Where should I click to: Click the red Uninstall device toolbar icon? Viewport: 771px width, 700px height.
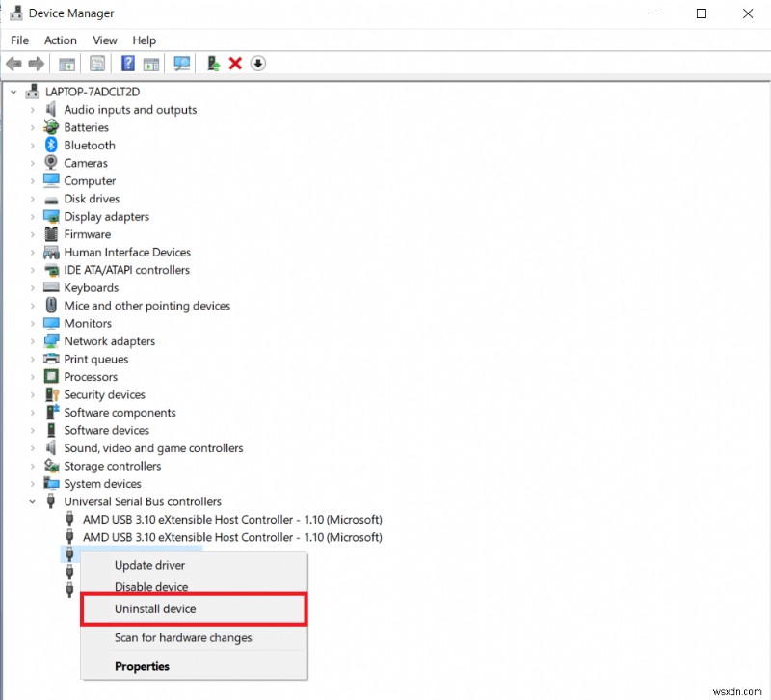pyautogui.click(x=235, y=63)
